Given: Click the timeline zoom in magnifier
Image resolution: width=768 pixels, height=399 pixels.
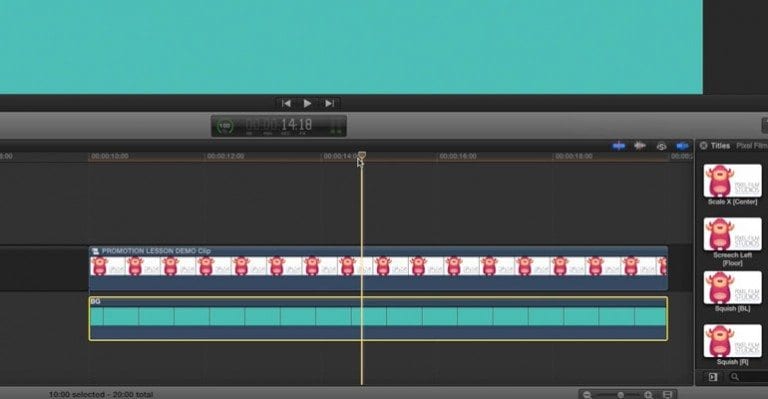Looking at the screenshot, I should click(x=648, y=395).
